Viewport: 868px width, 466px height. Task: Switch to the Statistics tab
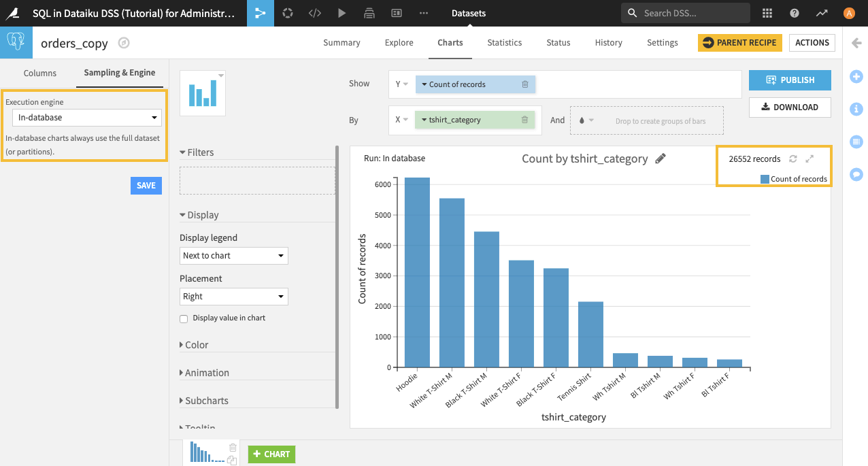click(x=504, y=42)
